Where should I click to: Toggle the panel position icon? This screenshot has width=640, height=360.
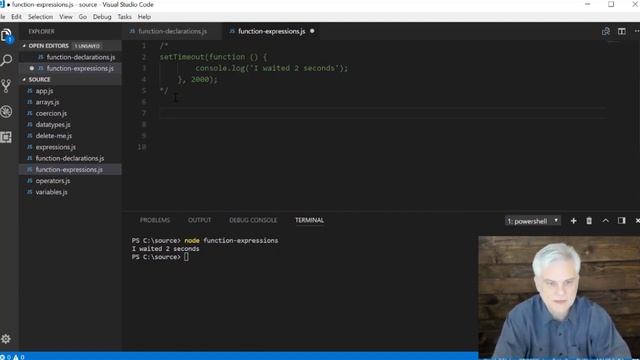point(622,221)
